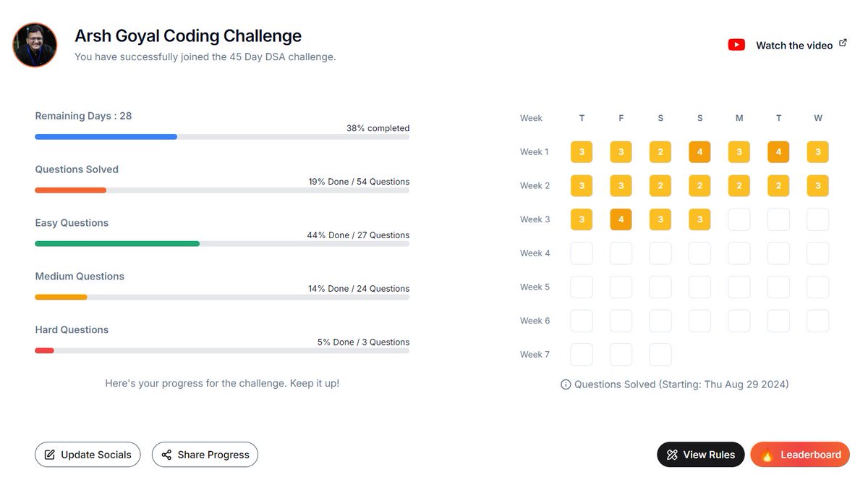Click the YouTube logo icon
Viewport: 868px width, 488px height.
click(x=736, y=45)
